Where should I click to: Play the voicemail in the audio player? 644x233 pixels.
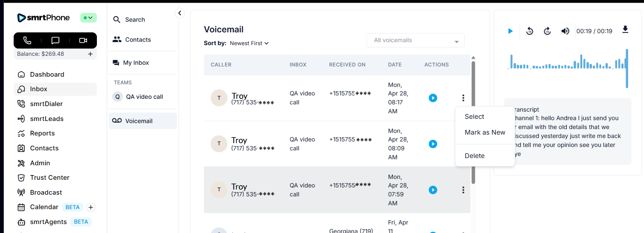(x=510, y=31)
